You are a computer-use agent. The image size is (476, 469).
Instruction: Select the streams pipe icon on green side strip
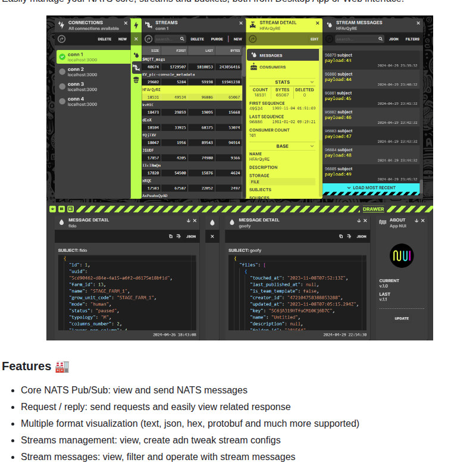(x=136, y=67)
